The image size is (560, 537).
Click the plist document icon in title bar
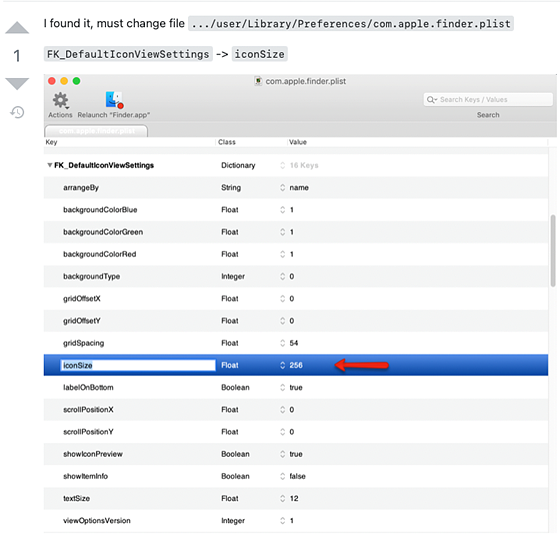point(258,81)
